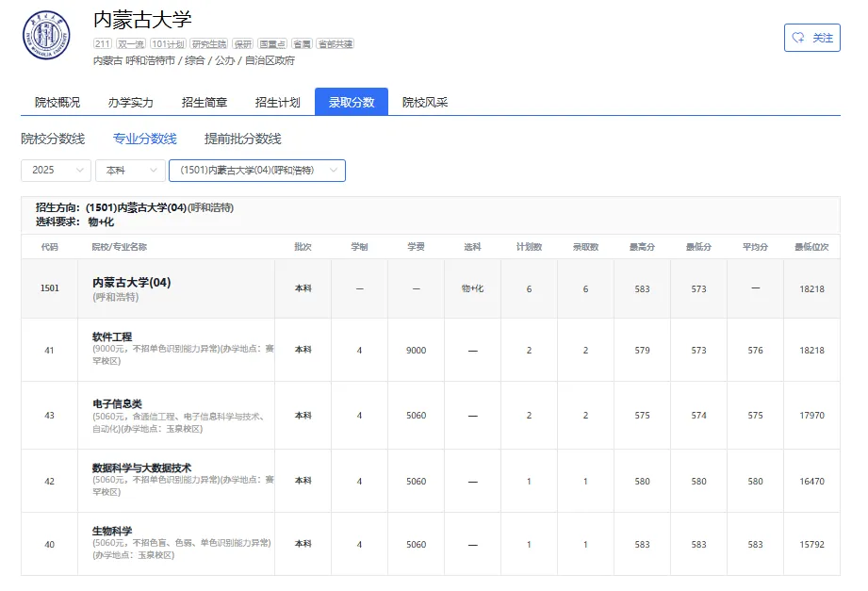Click the 9000 tuition value

click(416, 350)
